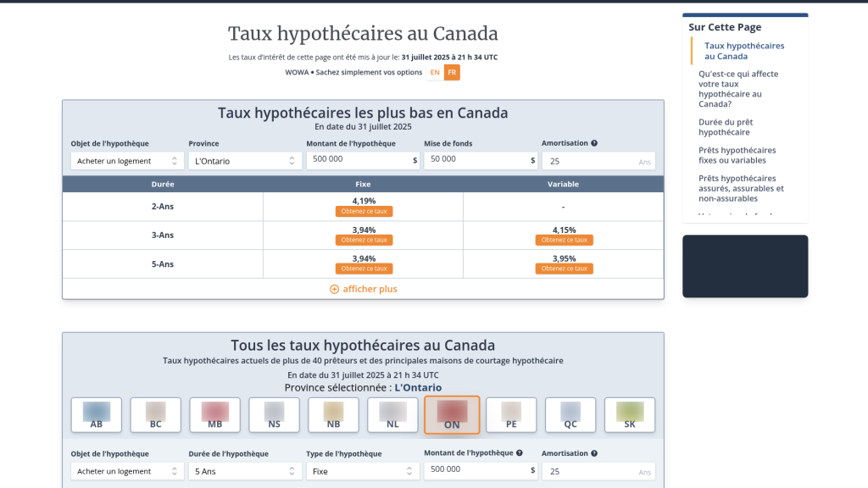Switch language to EN

click(435, 73)
